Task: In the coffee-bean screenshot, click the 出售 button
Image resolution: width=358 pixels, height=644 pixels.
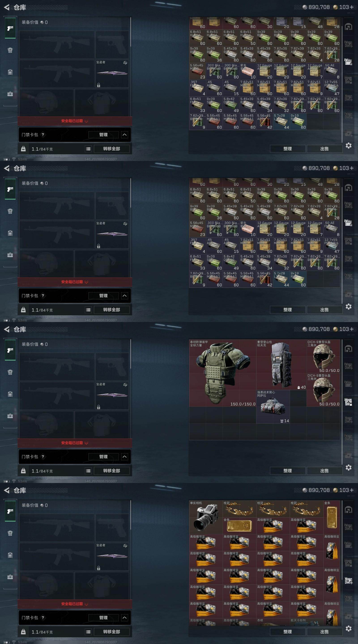Action: pyautogui.click(x=324, y=632)
